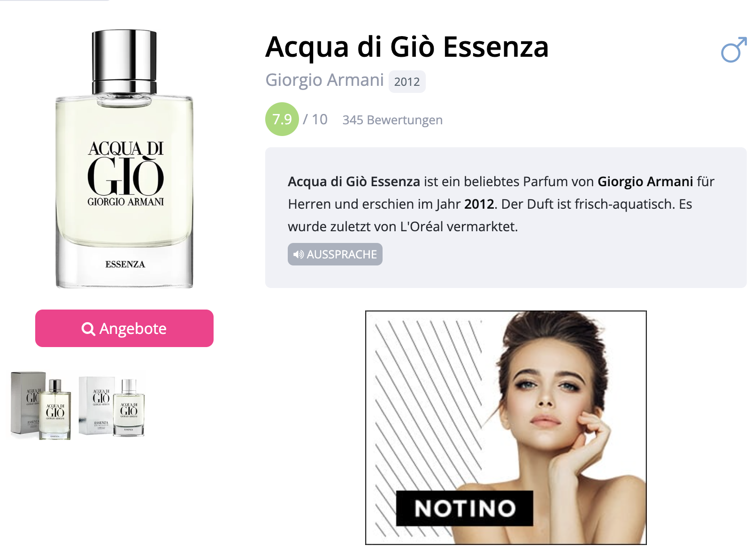Screen dimensions: 752x560
Task: Click the male gender symbol icon
Action: [734, 49]
